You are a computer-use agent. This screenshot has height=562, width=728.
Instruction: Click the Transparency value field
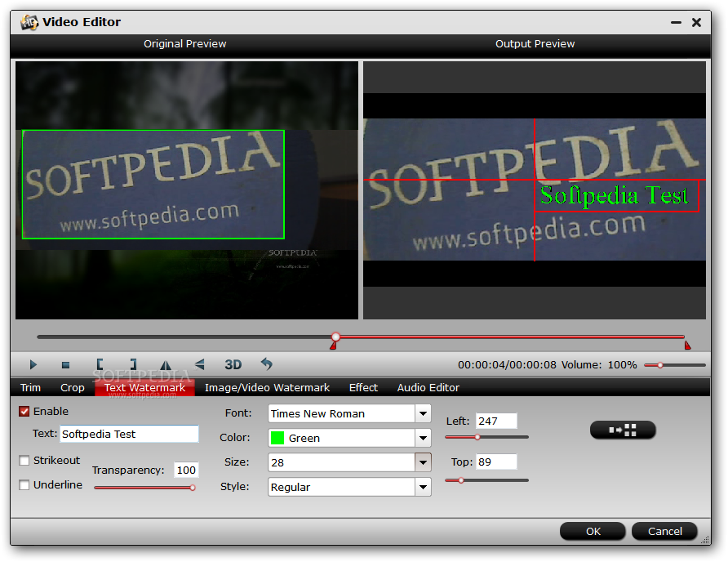tap(186, 470)
